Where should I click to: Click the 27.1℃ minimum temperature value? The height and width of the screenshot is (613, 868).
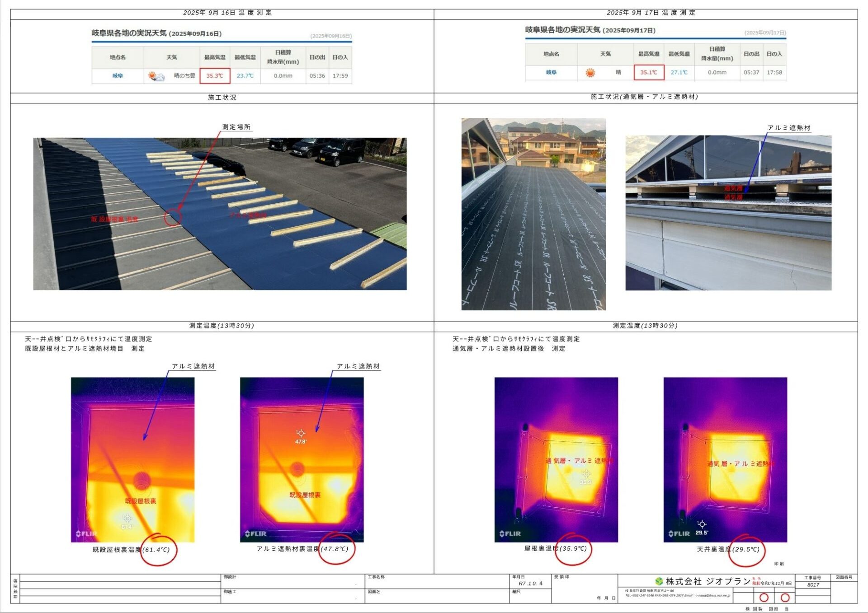tap(679, 72)
